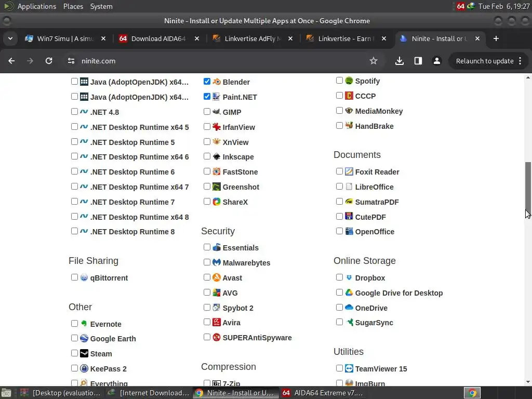The height and width of the screenshot is (399, 532).
Task: Open the System menu
Action: (x=101, y=6)
